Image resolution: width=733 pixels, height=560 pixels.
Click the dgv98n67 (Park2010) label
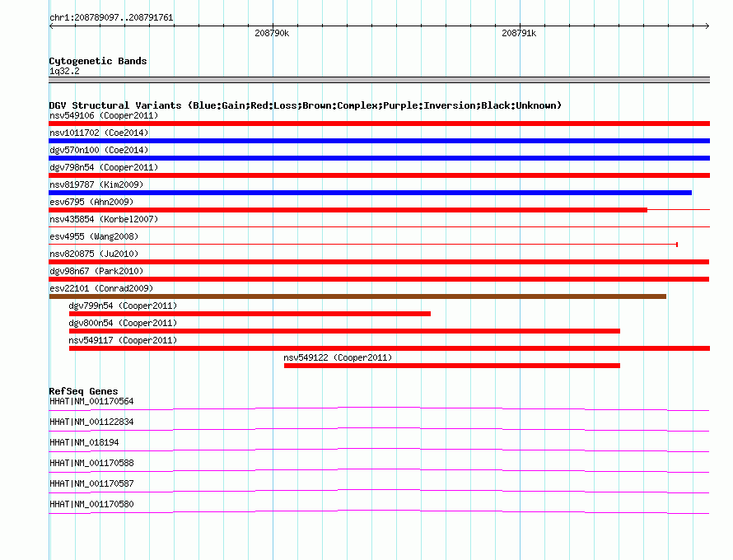pyautogui.click(x=96, y=271)
